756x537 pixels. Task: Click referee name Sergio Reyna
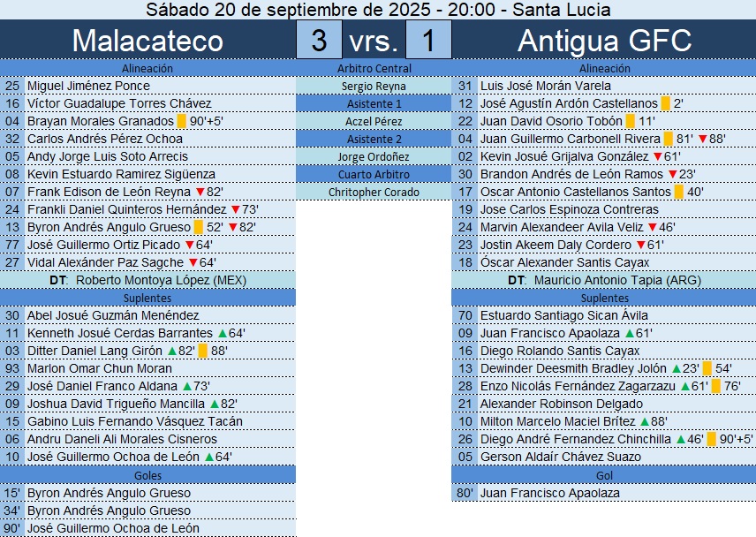pyautogui.click(x=374, y=86)
